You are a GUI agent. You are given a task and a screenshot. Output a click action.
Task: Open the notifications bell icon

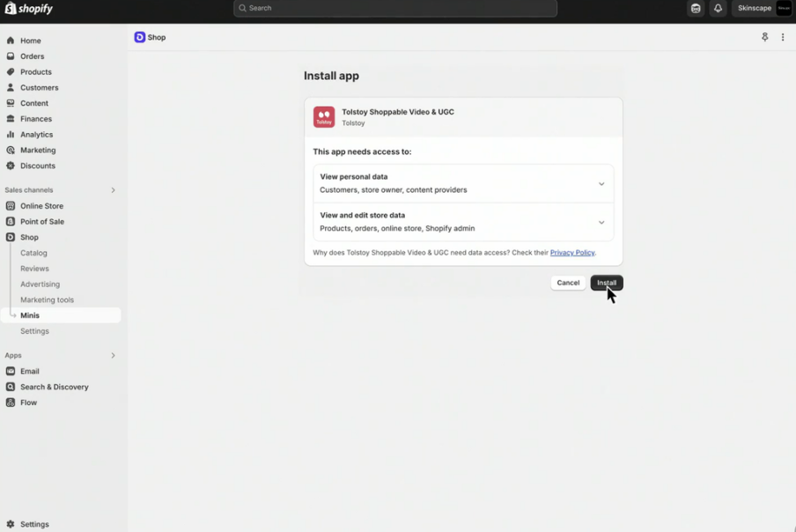pyautogui.click(x=718, y=9)
